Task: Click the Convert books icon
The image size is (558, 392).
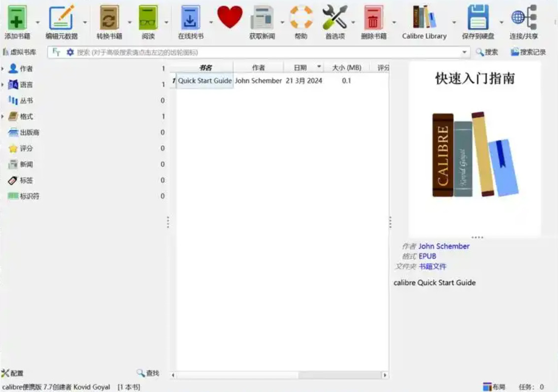Action: [109, 17]
